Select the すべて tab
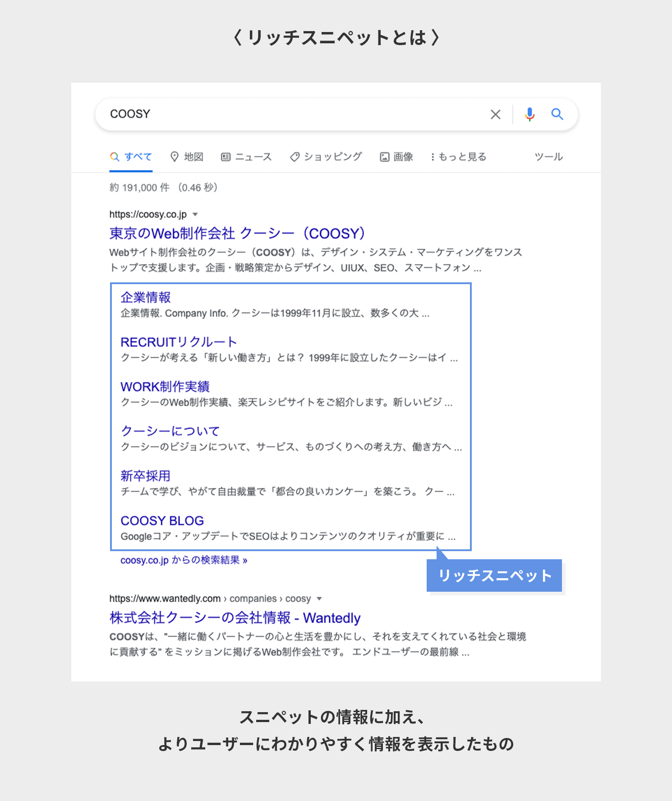This screenshot has width=672, height=801. pyautogui.click(x=131, y=157)
